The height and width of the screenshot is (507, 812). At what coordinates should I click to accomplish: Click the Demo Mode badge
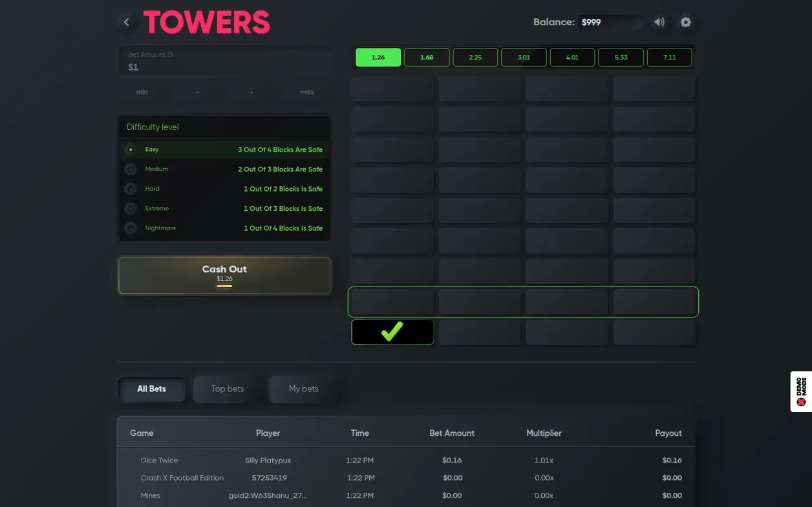tap(801, 391)
